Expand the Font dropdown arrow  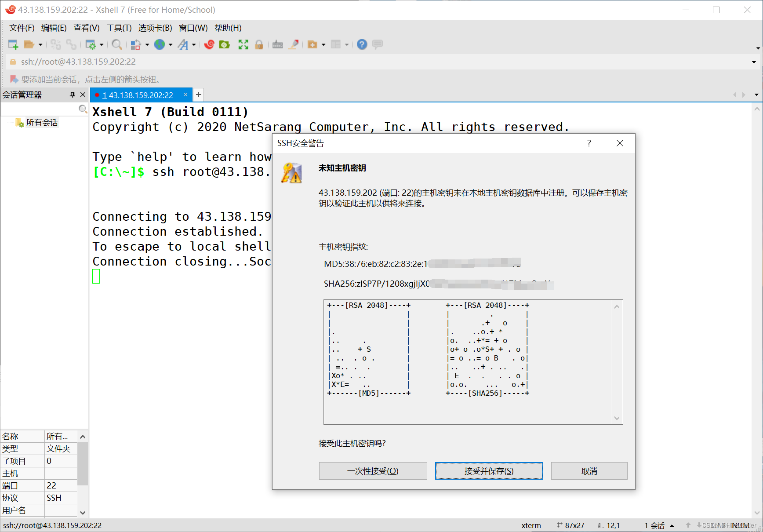click(x=194, y=44)
